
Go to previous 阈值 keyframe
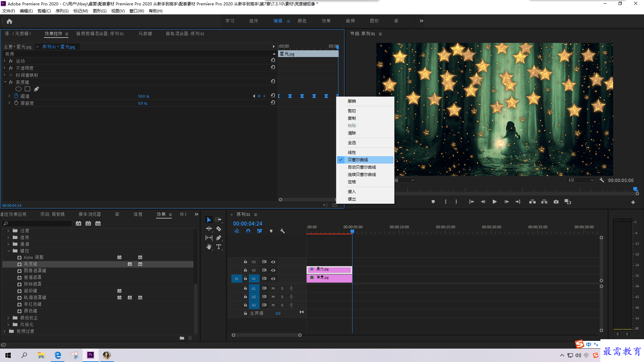254,96
